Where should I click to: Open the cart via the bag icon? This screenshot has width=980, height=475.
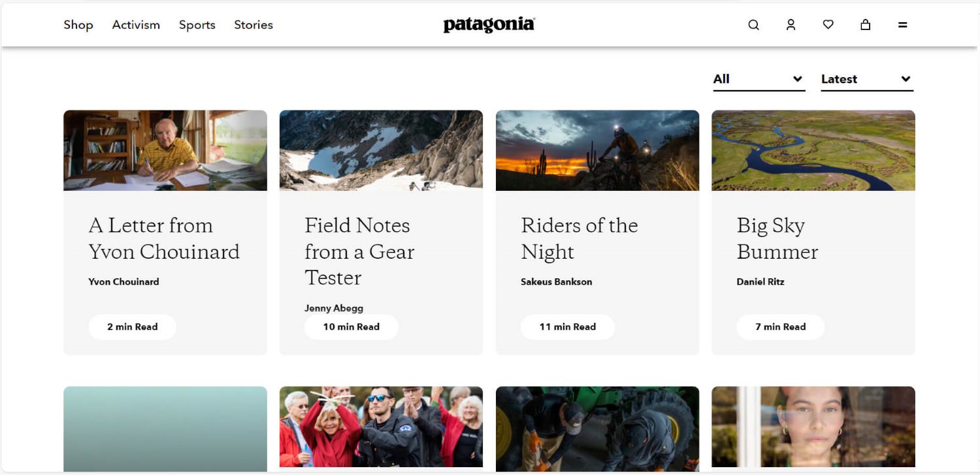click(865, 24)
